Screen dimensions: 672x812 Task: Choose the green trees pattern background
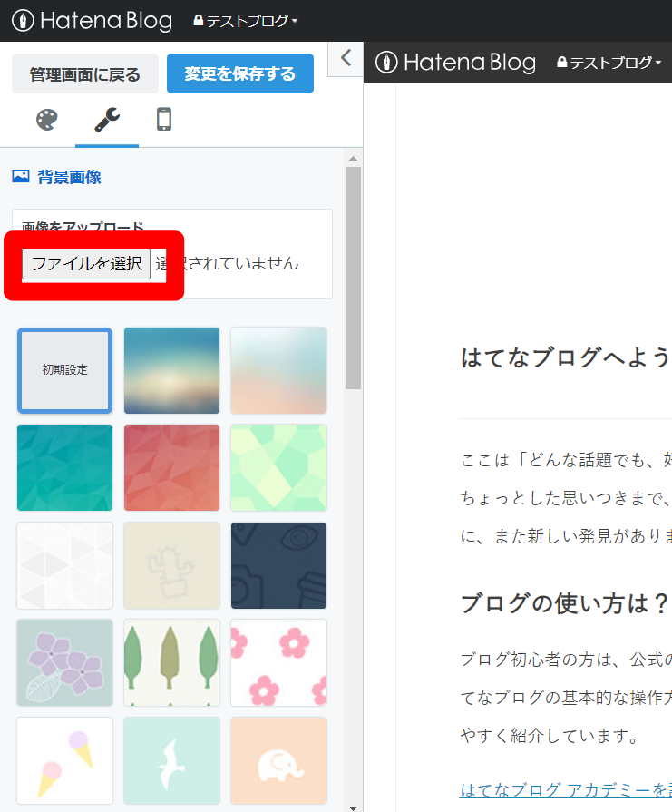[x=172, y=663]
